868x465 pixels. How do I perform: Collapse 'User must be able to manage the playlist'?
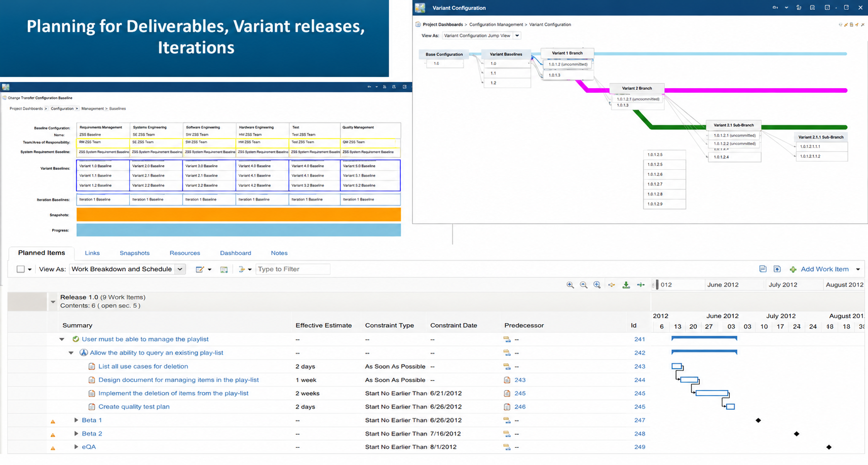62,339
